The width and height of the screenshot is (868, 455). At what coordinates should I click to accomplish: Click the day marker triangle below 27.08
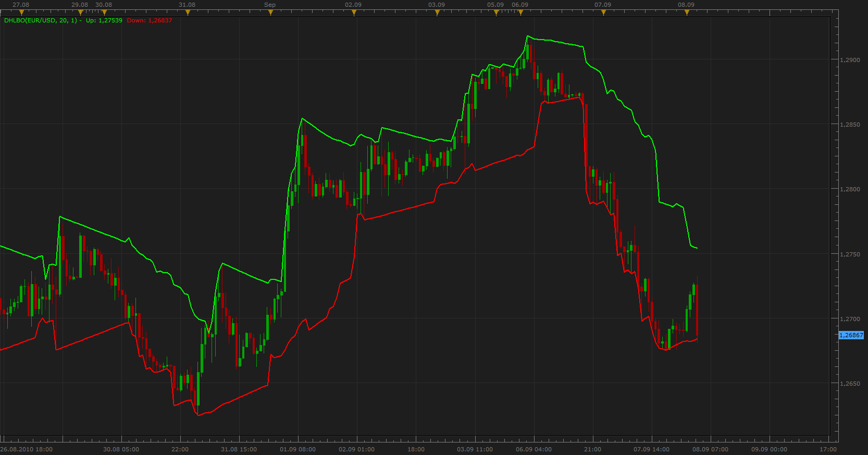[21, 13]
